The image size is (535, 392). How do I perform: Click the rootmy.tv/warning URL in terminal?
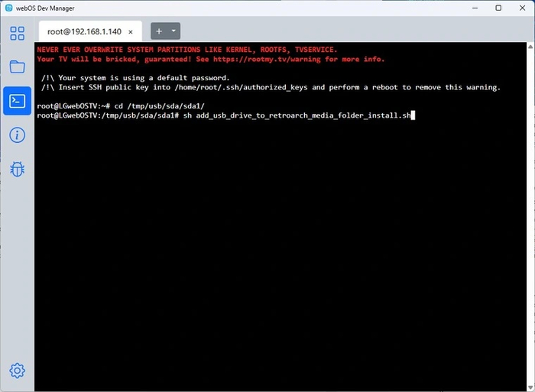261,59
